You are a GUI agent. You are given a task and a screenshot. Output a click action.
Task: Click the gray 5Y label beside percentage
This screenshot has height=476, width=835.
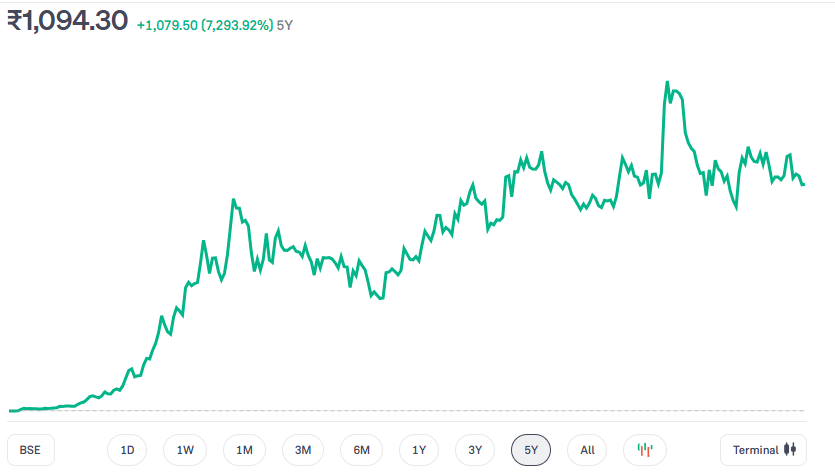285,23
